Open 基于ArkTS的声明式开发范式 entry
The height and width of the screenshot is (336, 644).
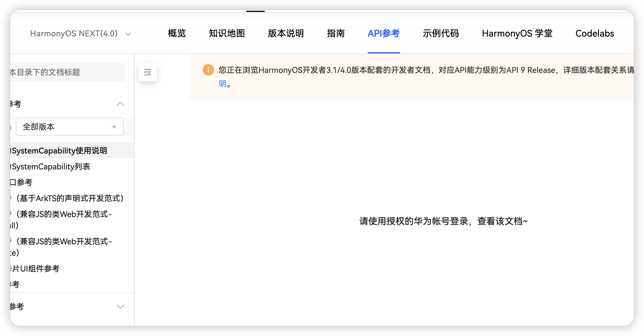coord(68,198)
